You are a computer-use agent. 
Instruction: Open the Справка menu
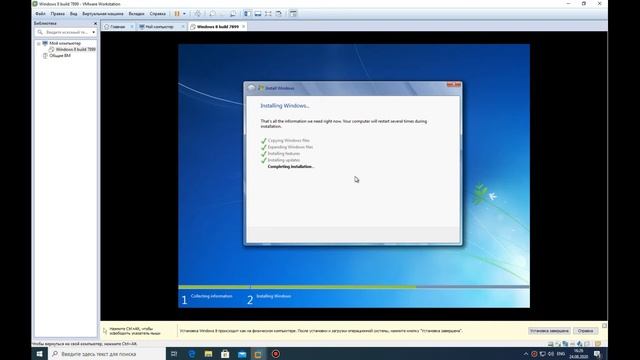pyautogui.click(x=158, y=13)
